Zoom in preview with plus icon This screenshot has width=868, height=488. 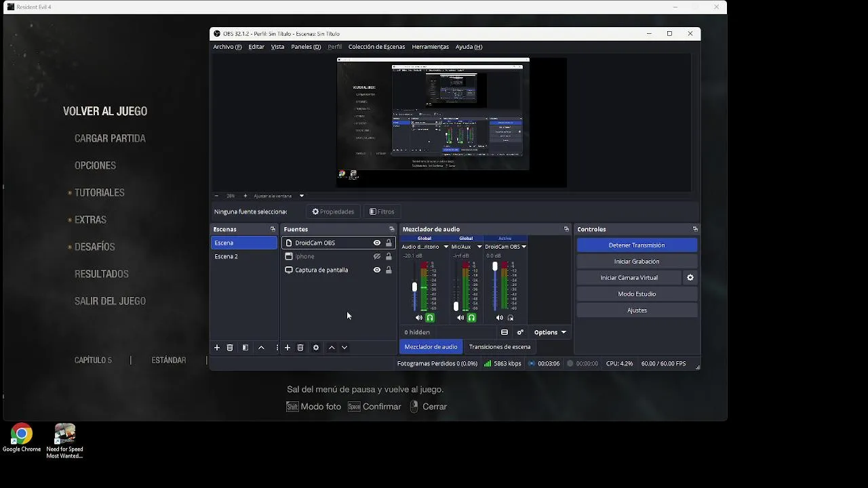point(245,196)
